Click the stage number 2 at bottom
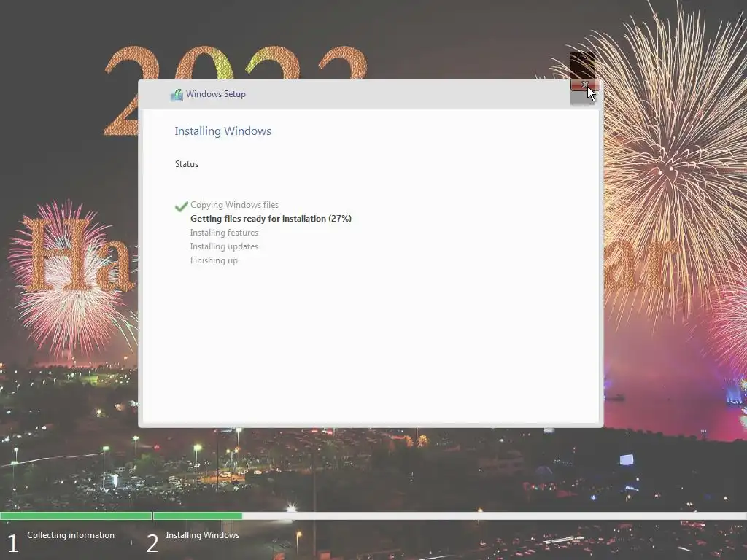This screenshot has width=747, height=560. pyautogui.click(x=152, y=543)
